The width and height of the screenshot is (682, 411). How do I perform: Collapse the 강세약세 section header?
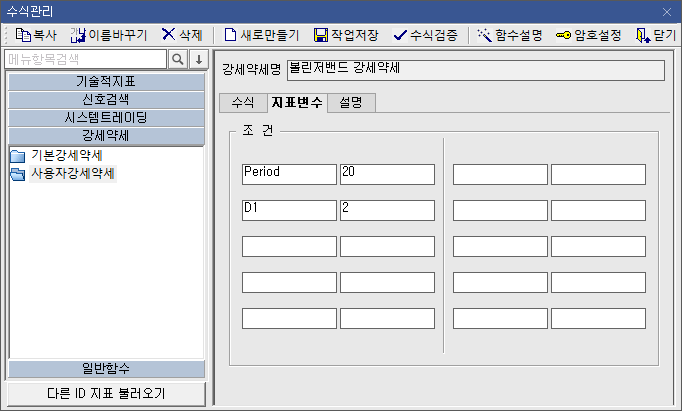[x=106, y=136]
